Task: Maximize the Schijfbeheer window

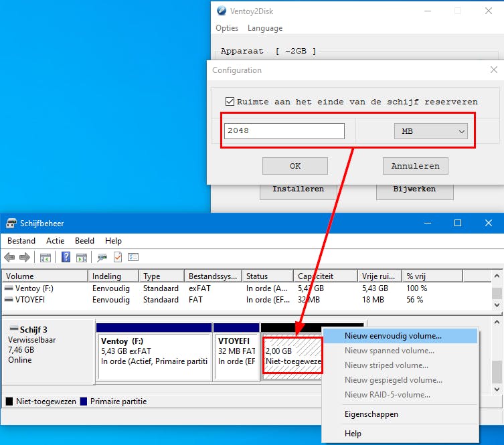Action: (458, 223)
